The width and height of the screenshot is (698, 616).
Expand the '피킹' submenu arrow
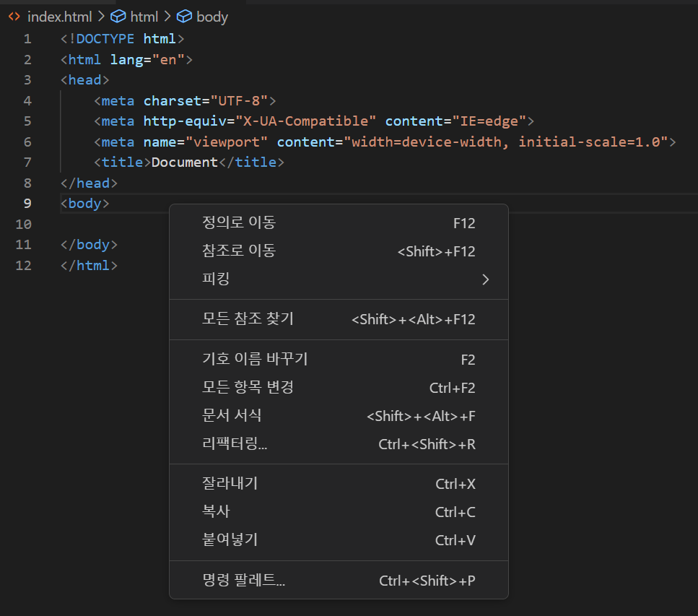[486, 279]
